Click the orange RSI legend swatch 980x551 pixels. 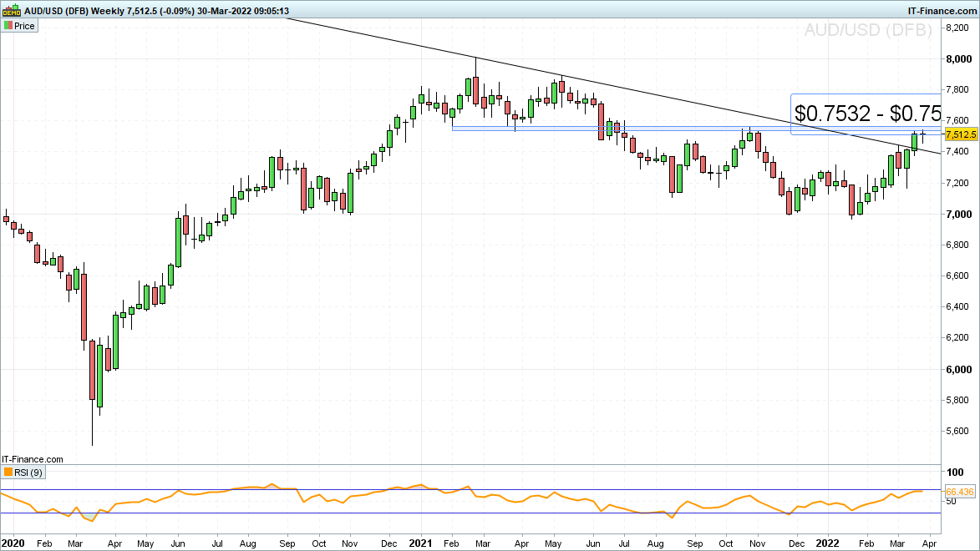(x=8, y=473)
